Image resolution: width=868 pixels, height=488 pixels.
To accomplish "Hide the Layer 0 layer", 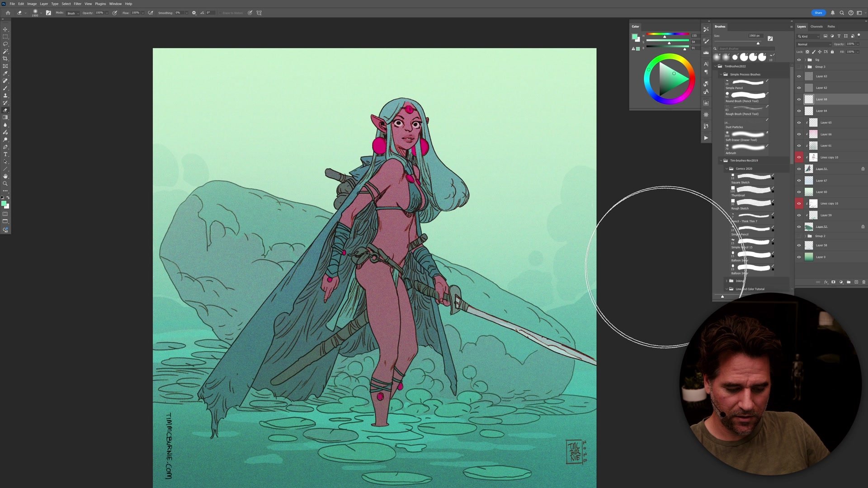I will 798,257.
